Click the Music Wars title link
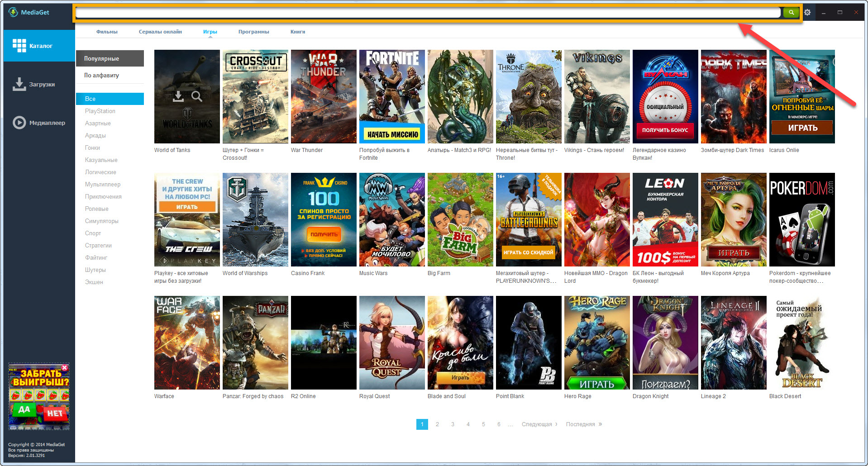This screenshot has height=466, width=868. 373,273
